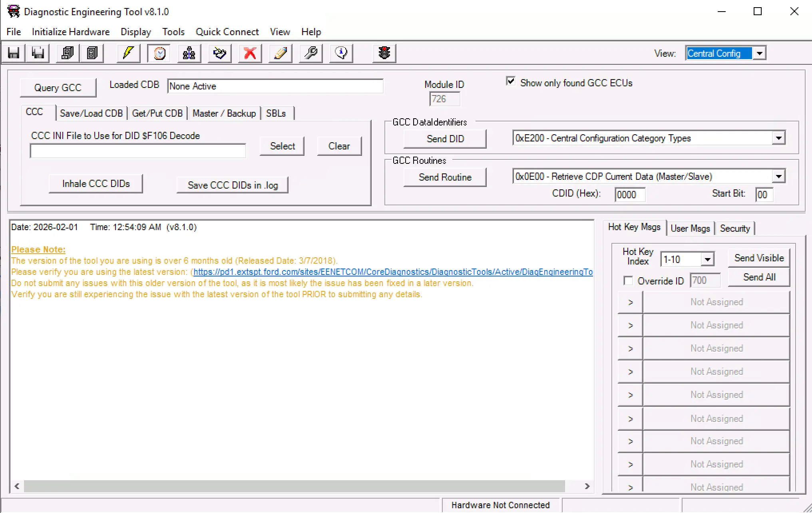Click the clock toolbar icon
The width and height of the screenshot is (812, 513).
159,53
